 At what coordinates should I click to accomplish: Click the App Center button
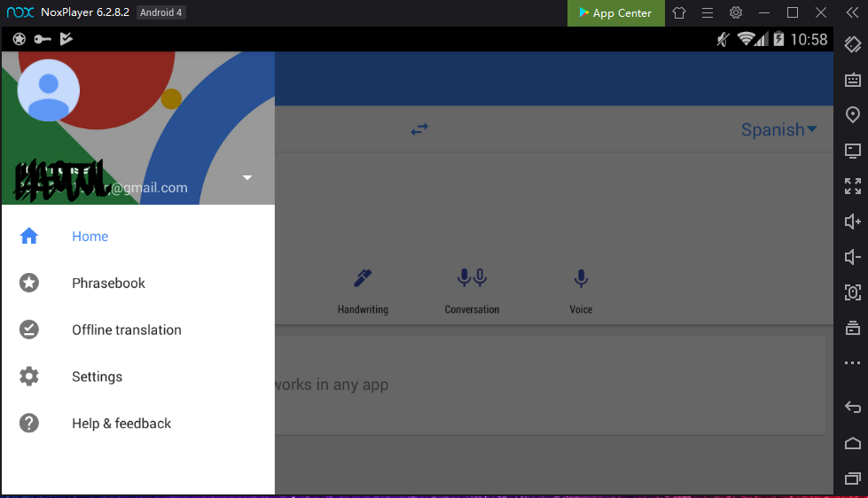[614, 13]
